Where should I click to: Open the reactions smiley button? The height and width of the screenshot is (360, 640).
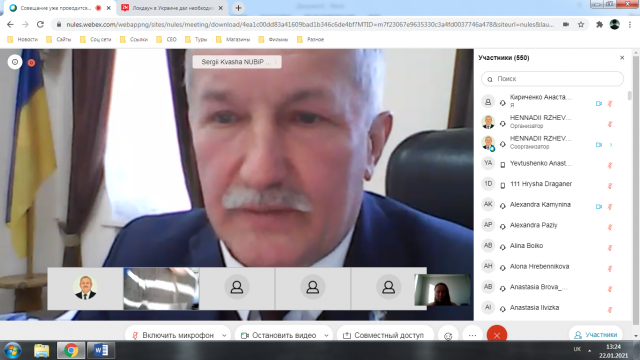point(448,336)
